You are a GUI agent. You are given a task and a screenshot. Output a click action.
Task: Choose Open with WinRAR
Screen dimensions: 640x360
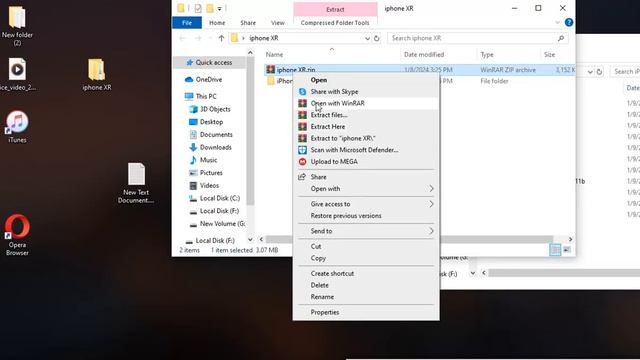coord(338,103)
